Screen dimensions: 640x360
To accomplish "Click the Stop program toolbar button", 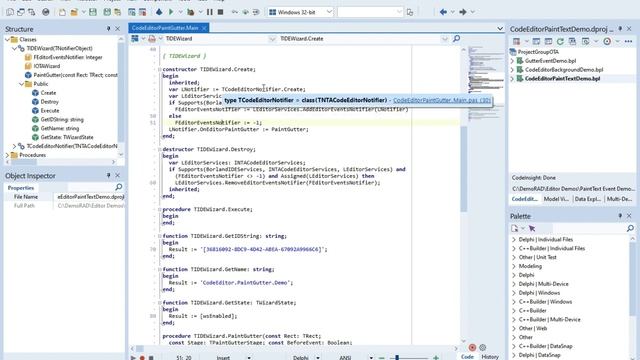I will point(220,12).
